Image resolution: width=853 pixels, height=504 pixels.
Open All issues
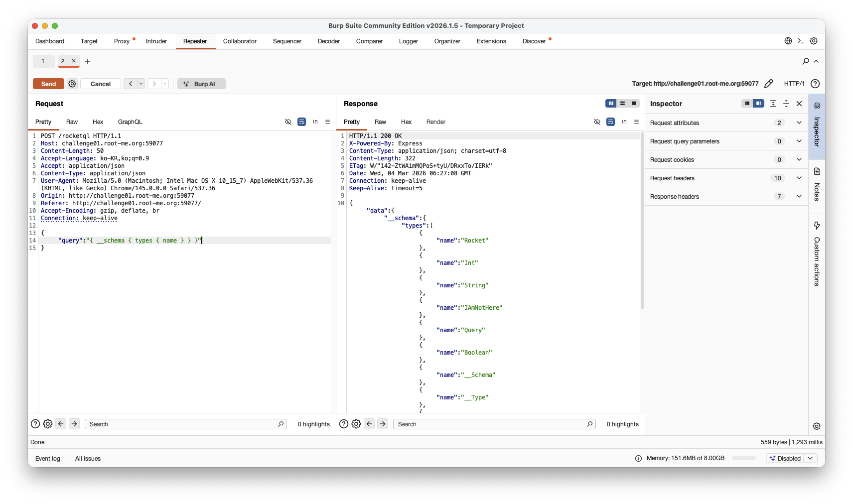click(x=88, y=459)
